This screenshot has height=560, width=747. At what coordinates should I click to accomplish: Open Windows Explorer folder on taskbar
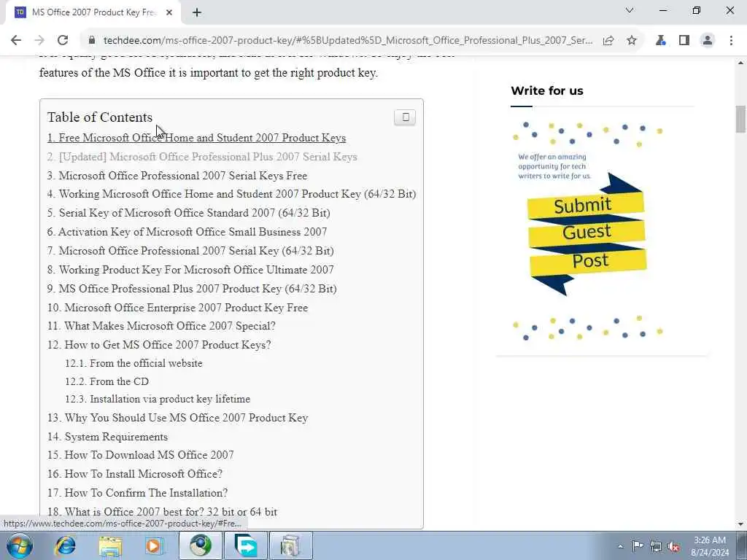111,545
